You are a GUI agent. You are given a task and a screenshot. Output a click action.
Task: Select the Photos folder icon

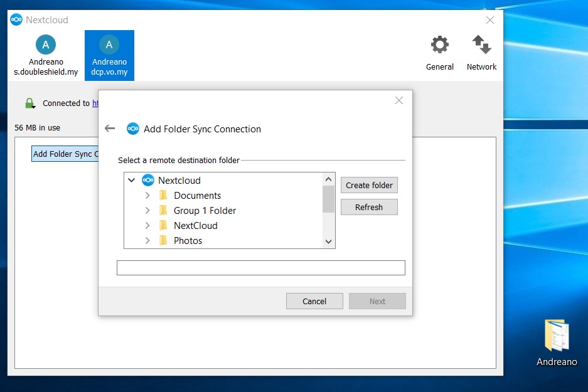click(x=163, y=241)
